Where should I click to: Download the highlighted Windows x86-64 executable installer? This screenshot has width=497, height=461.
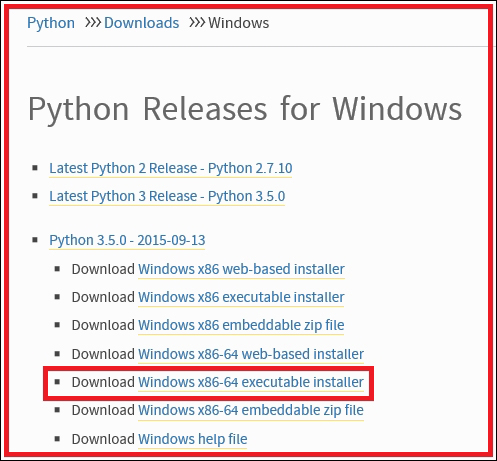tap(251, 382)
